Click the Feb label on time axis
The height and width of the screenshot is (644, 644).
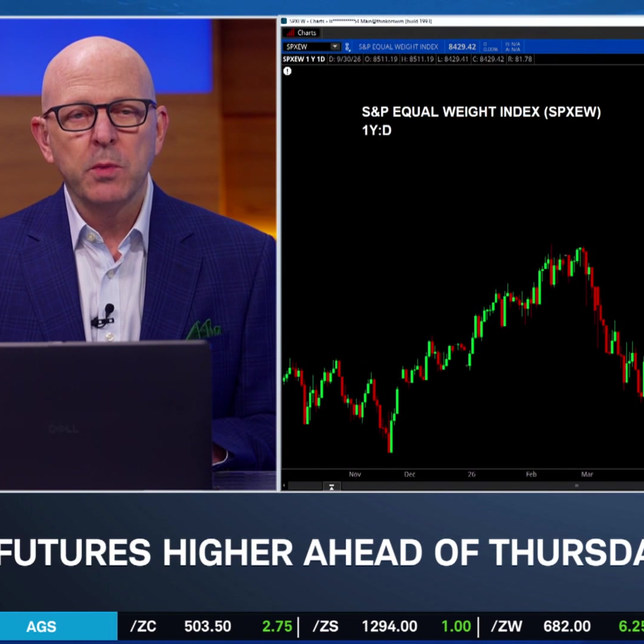point(531,474)
